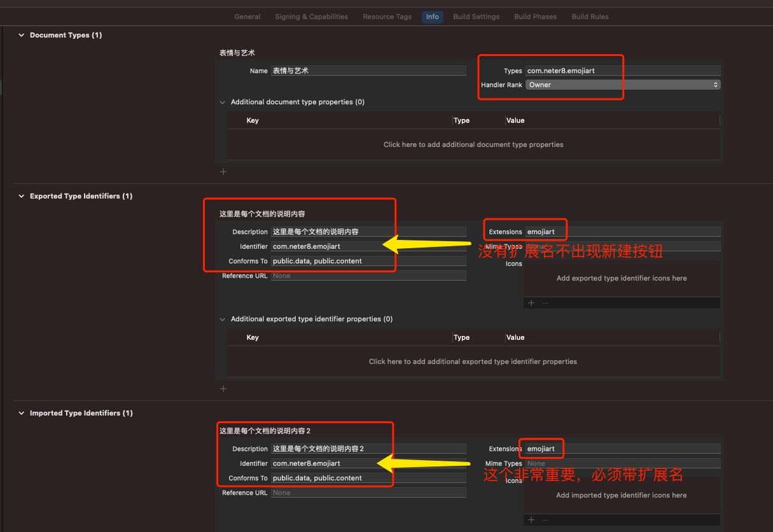
Task: Collapse the Exported Type Identifiers section
Action: [x=22, y=197]
